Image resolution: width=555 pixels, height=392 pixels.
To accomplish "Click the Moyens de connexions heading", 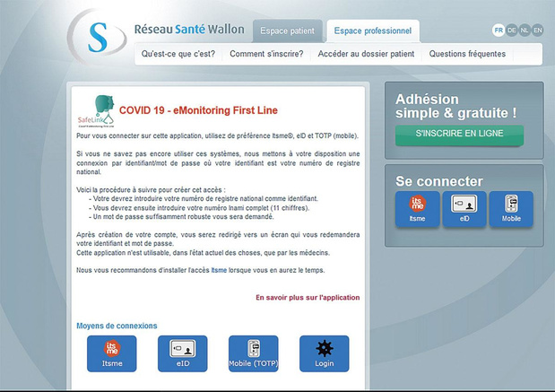I will [117, 326].
